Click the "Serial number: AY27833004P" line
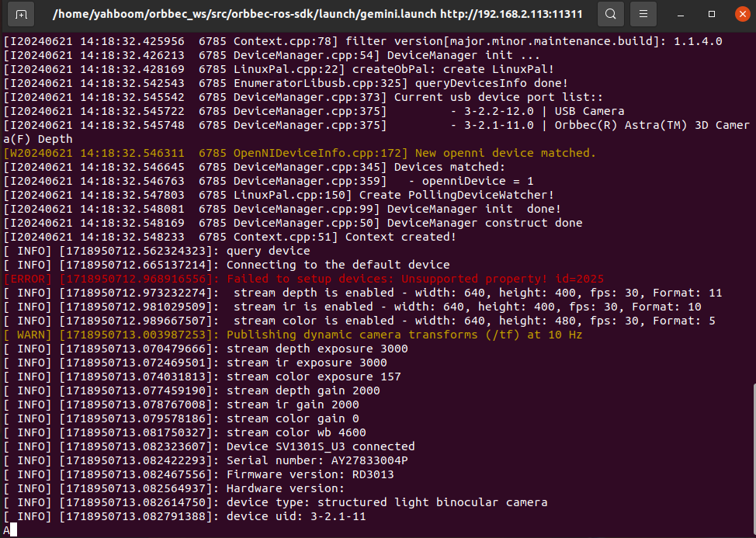756x538 pixels. pyautogui.click(x=206, y=461)
